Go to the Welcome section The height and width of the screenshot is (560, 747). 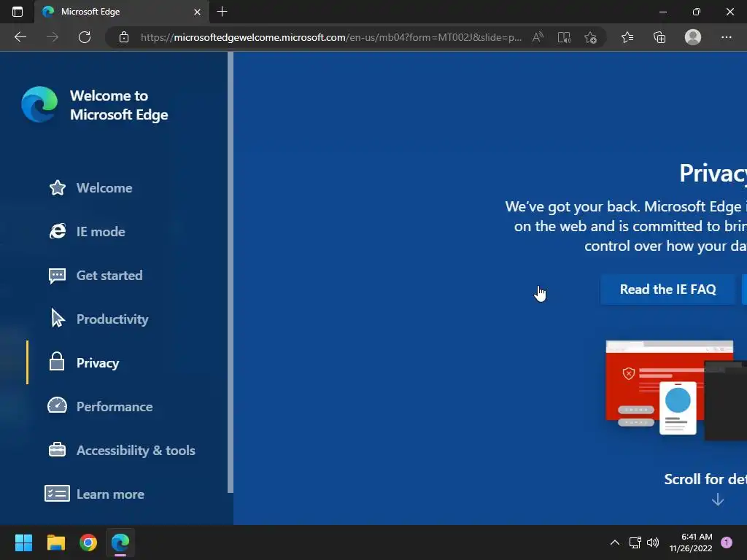pos(104,188)
